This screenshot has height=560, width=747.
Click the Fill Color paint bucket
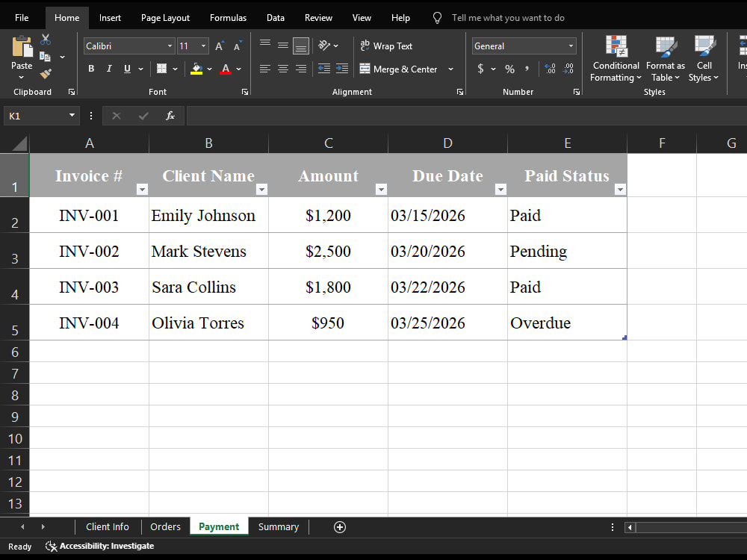(196, 69)
